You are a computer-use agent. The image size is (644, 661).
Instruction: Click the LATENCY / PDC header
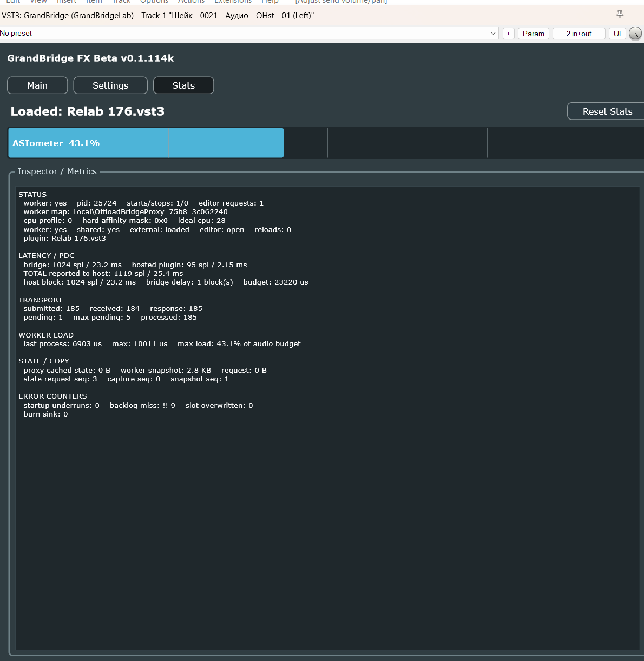[x=47, y=256]
